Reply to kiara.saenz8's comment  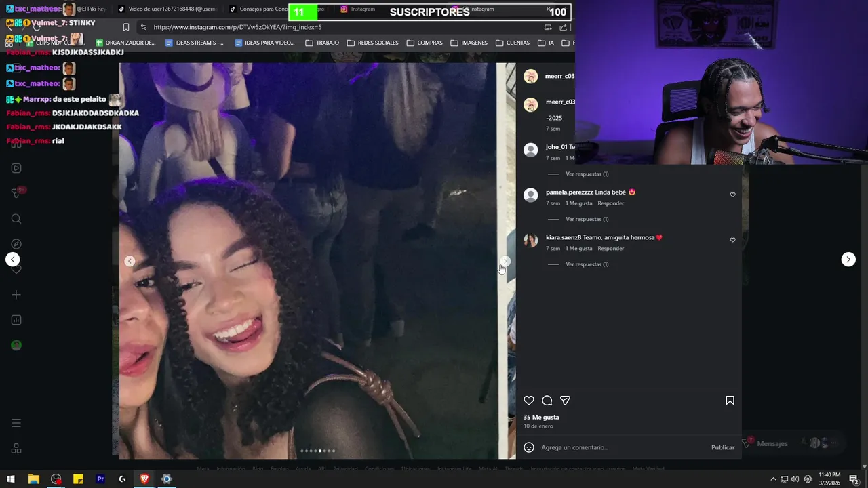[611, 249]
